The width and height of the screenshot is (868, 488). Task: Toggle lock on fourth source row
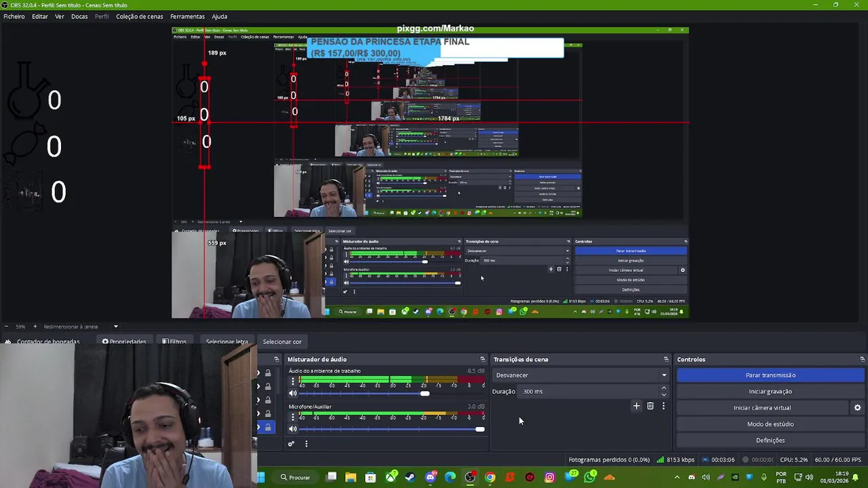click(x=268, y=413)
